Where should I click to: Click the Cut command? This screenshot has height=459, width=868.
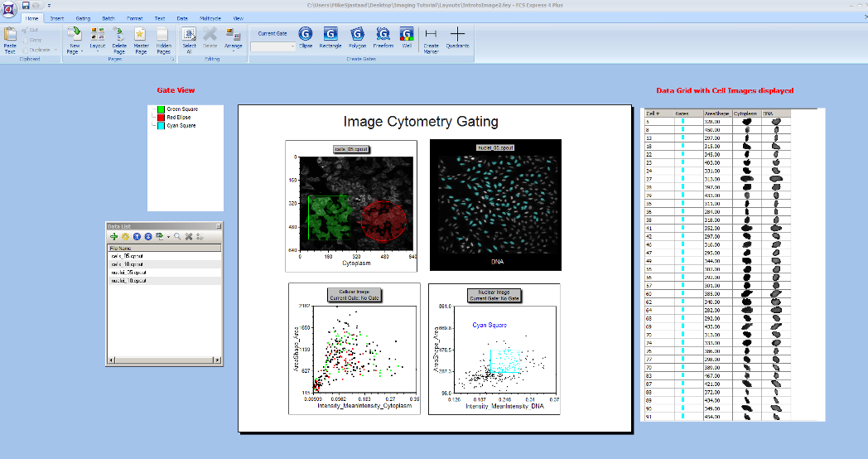click(31, 30)
